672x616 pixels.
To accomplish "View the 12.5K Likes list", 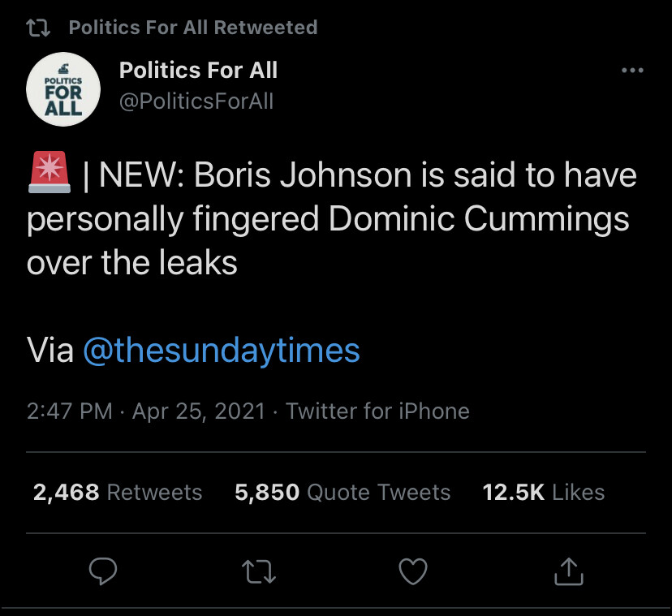I will (543, 492).
